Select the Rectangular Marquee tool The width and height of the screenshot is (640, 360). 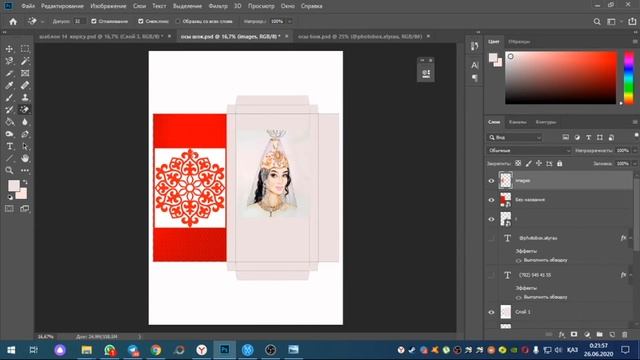pos(25,49)
